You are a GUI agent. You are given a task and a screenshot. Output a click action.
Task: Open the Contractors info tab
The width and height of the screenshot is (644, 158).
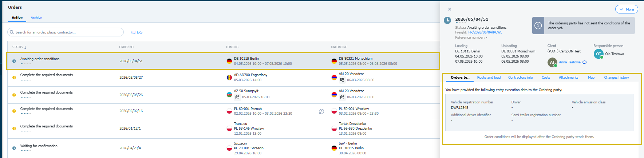point(520,78)
